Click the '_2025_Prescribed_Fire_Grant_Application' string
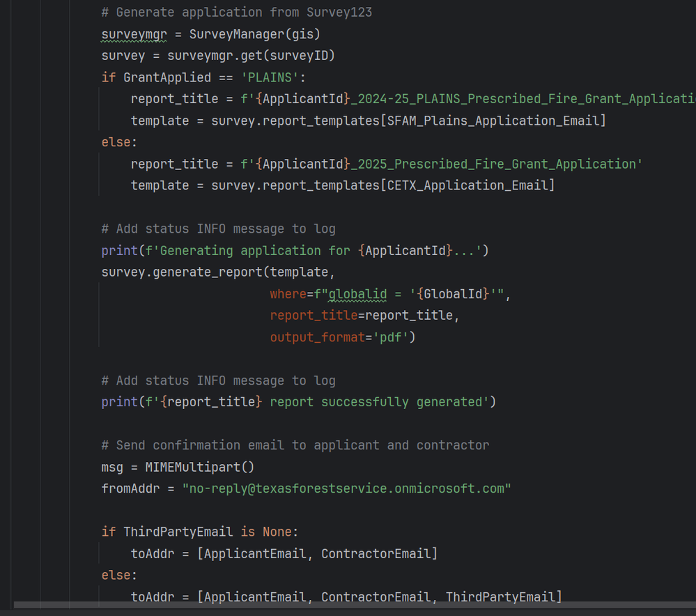The width and height of the screenshot is (696, 616). coord(496,164)
